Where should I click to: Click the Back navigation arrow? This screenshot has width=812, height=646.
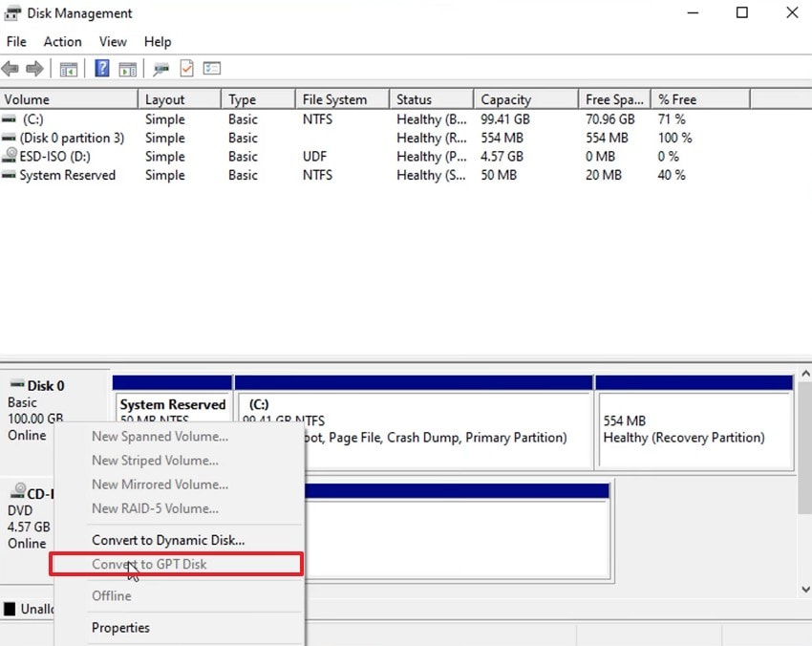[x=10, y=68]
